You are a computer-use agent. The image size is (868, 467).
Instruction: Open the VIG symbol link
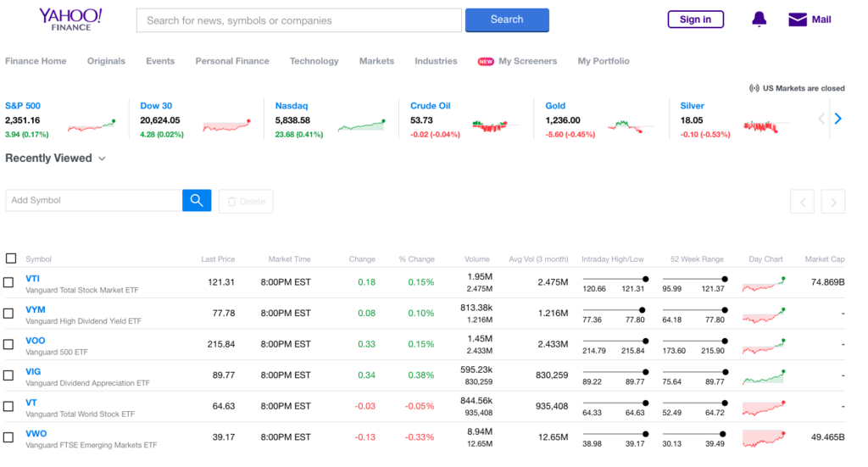33,372
